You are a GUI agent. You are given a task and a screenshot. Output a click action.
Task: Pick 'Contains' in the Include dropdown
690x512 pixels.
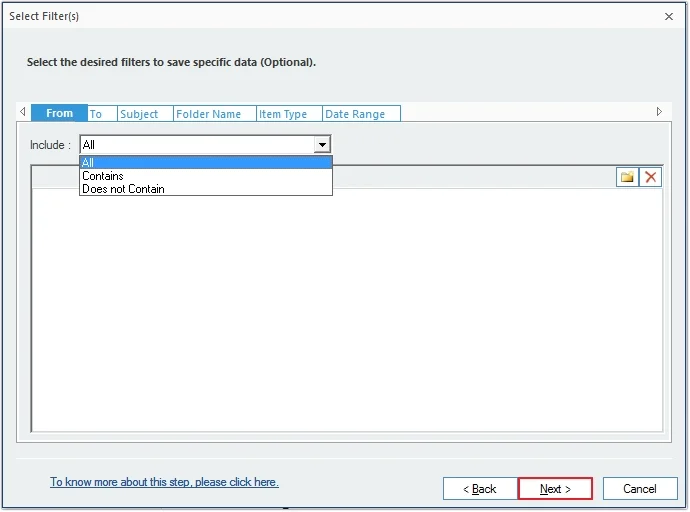click(x=205, y=176)
